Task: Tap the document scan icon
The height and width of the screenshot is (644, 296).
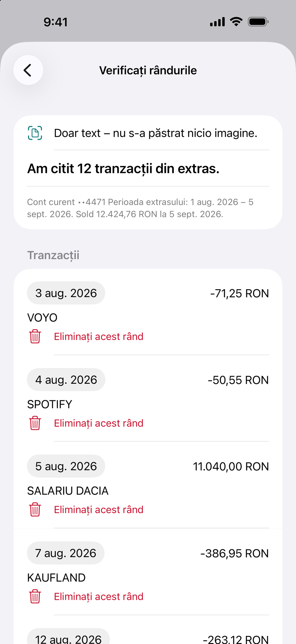Action: [35, 133]
